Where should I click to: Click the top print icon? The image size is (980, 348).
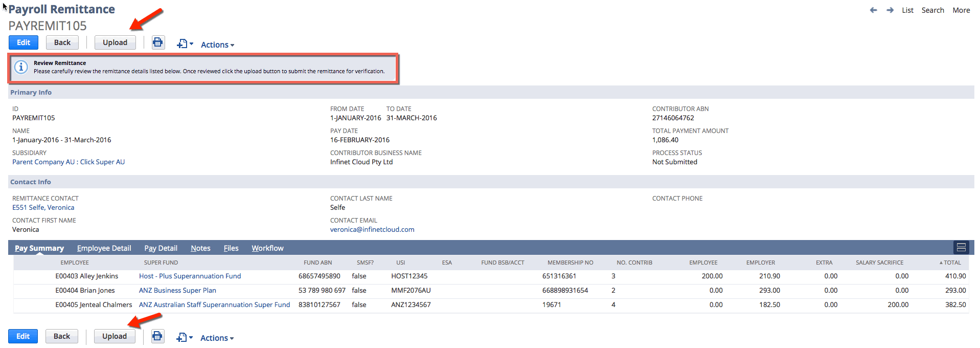pos(158,42)
